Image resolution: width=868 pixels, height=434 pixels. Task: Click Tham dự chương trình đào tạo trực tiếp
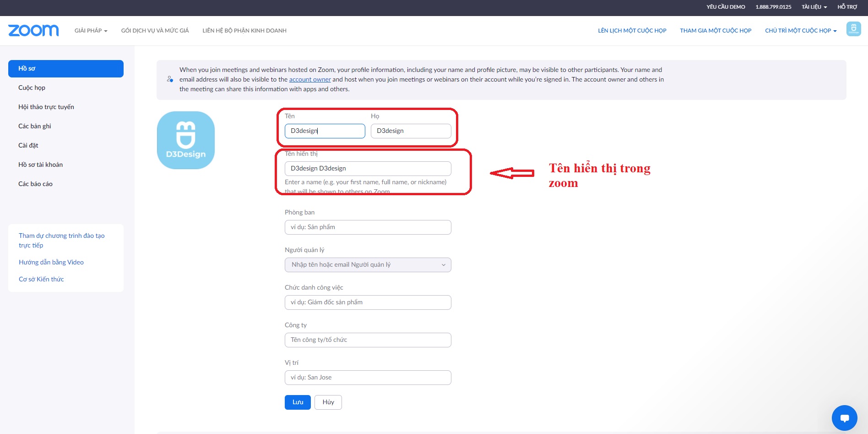(61, 241)
